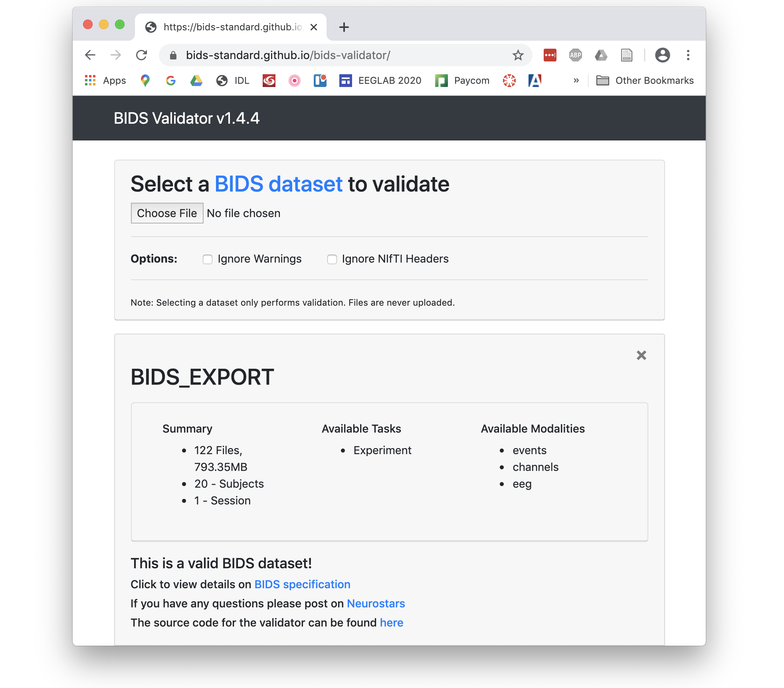Reload the page with the refresh icon

point(142,55)
